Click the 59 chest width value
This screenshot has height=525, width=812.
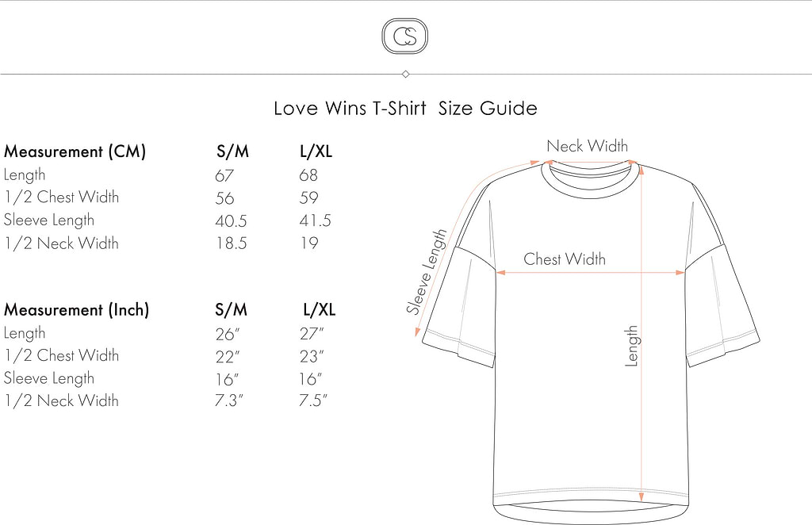tap(308, 197)
